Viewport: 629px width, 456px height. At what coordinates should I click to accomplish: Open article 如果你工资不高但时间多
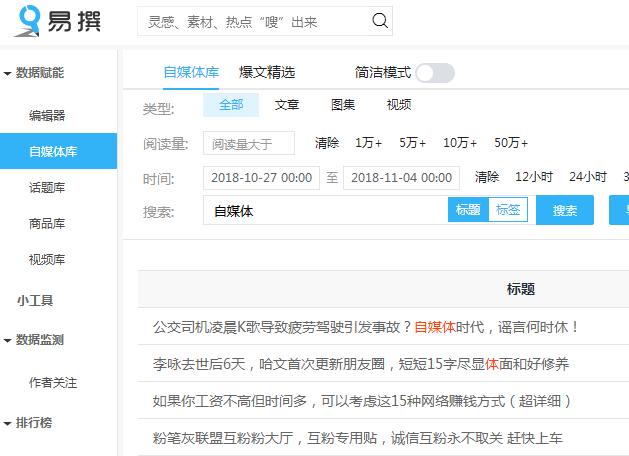[x=362, y=401]
